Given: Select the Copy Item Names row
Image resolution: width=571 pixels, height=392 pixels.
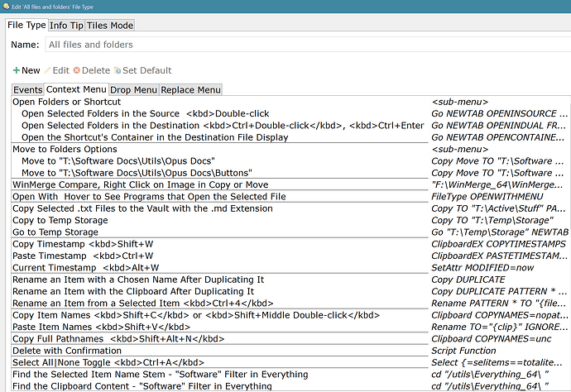Looking at the screenshot, I should 291,315.
